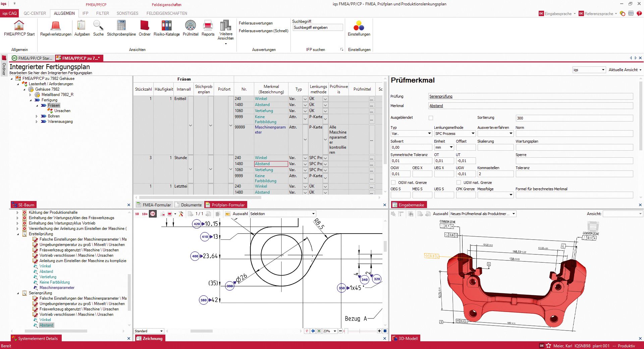Open the Auswahl dropdown showing Selektion
Screen dimensions: 644x349
pos(313,213)
